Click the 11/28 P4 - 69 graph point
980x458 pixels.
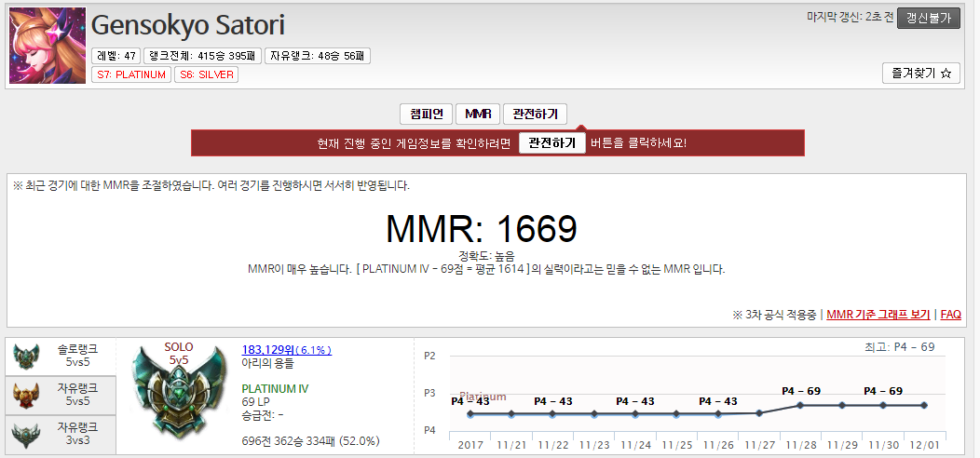click(801, 405)
